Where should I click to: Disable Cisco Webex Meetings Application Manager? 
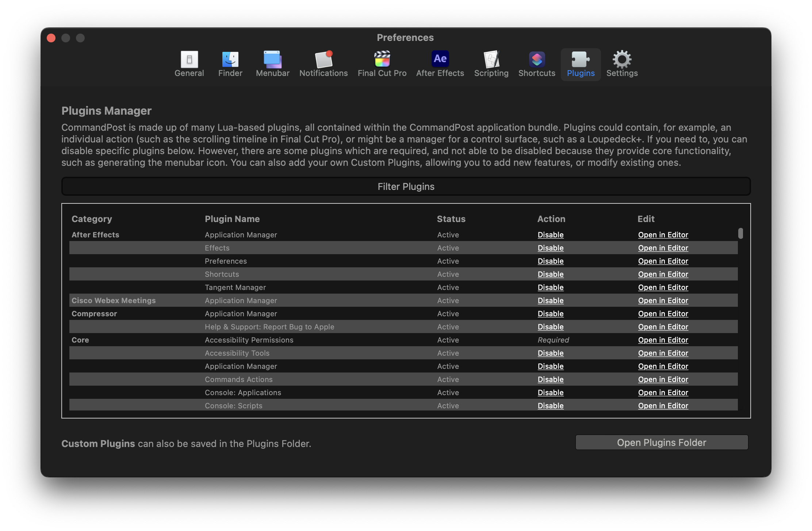click(x=551, y=301)
